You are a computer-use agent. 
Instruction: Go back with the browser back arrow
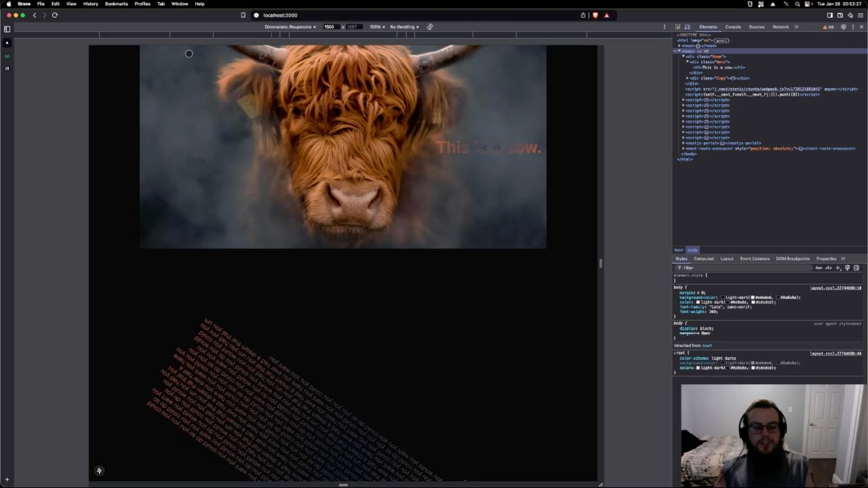pyautogui.click(x=35, y=15)
